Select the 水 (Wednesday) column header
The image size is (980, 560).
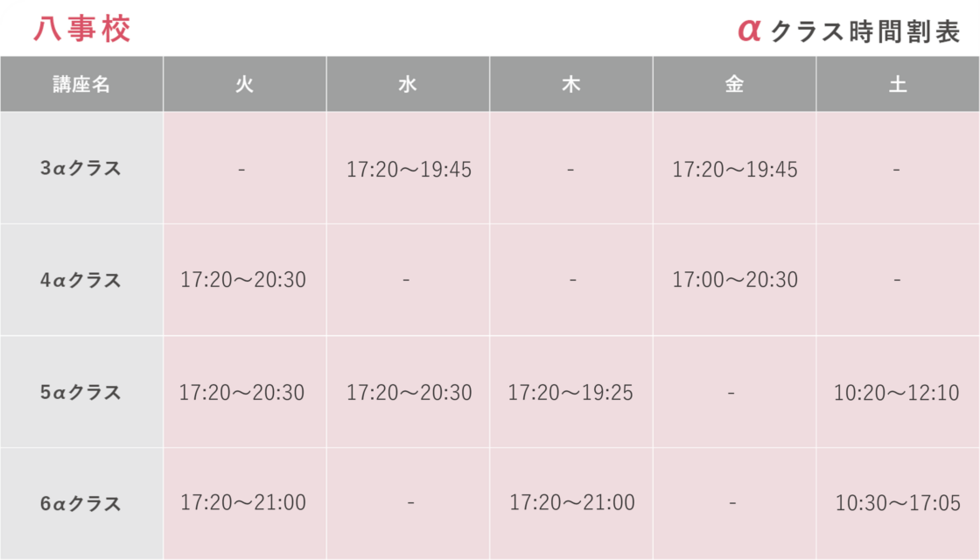point(408,85)
